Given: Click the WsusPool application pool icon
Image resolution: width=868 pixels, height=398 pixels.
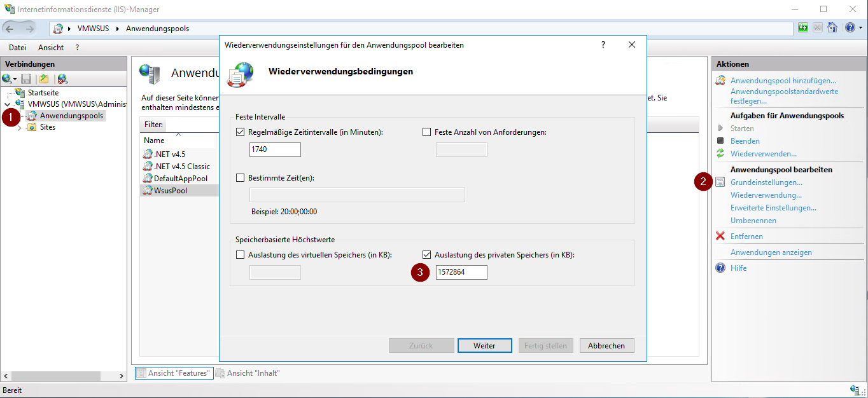Looking at the screenshot, I should [x=148, y=191].
